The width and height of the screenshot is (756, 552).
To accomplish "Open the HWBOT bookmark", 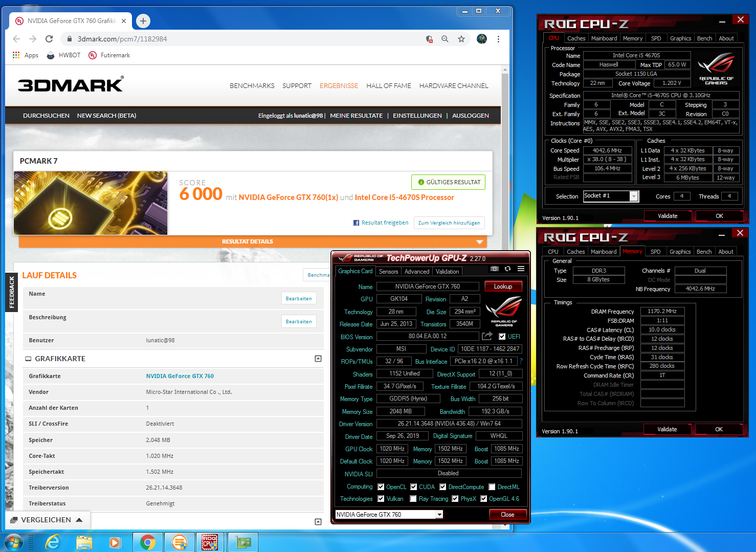I will tap(63, 55).
